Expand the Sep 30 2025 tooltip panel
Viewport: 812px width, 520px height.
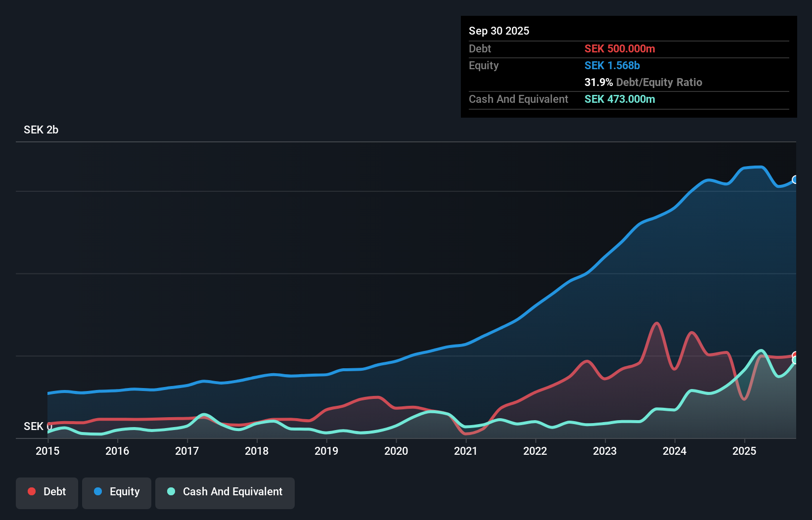pos(499,31)
